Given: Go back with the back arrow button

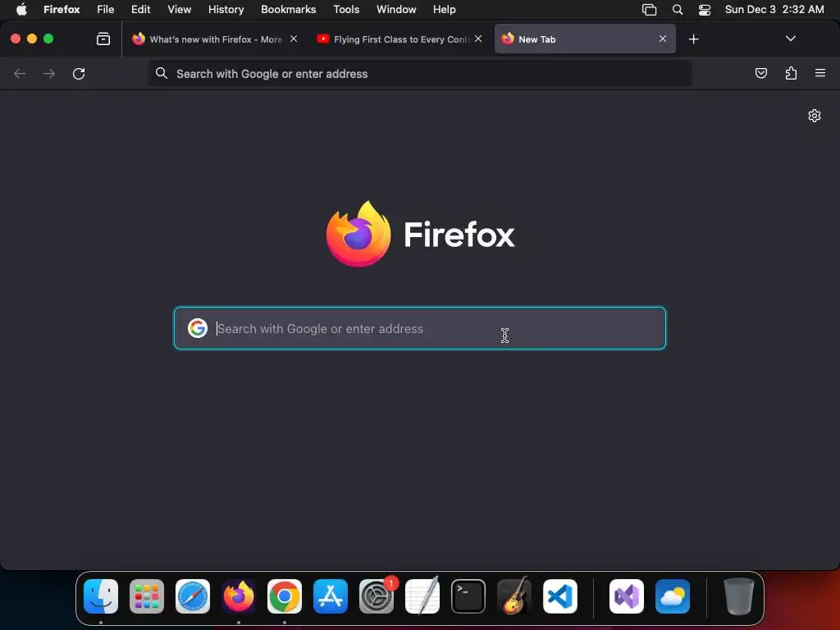Looking at the screenshot, I should 20,73.
